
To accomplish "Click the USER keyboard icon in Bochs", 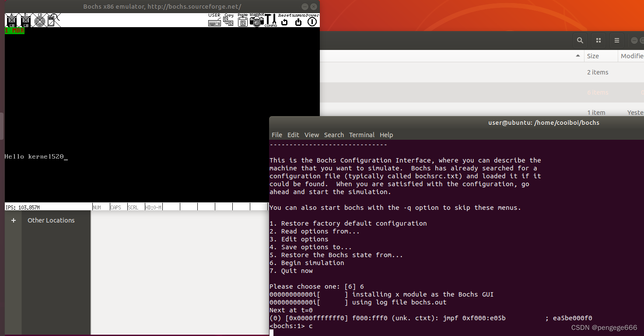I will pyautogui.click(x=214, y=20).
